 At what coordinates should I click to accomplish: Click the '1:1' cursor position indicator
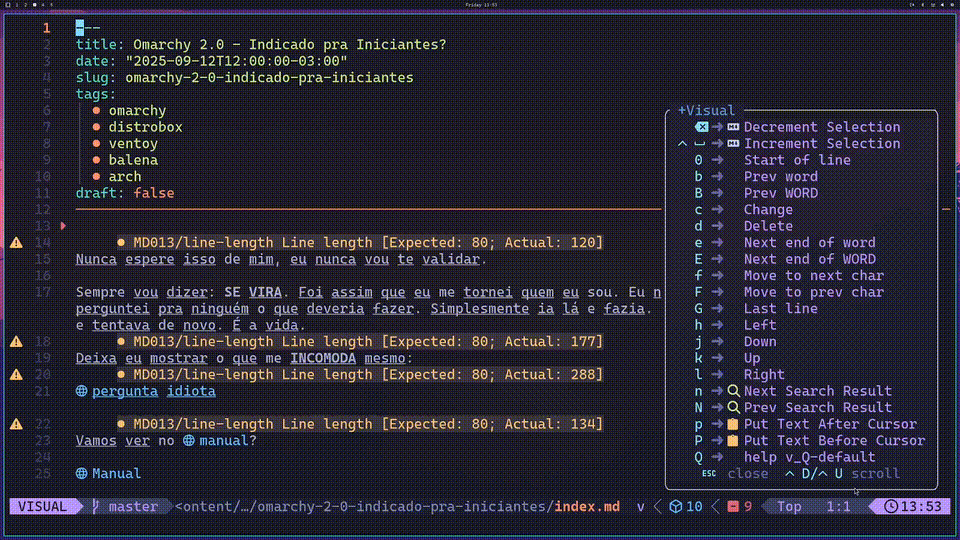839,507
